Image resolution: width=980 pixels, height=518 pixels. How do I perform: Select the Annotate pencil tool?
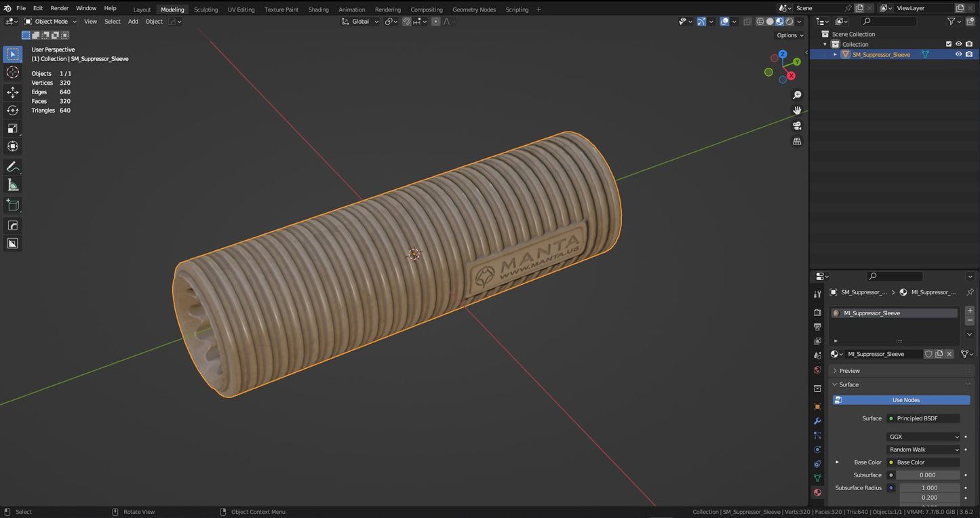[x=13, y=167]
